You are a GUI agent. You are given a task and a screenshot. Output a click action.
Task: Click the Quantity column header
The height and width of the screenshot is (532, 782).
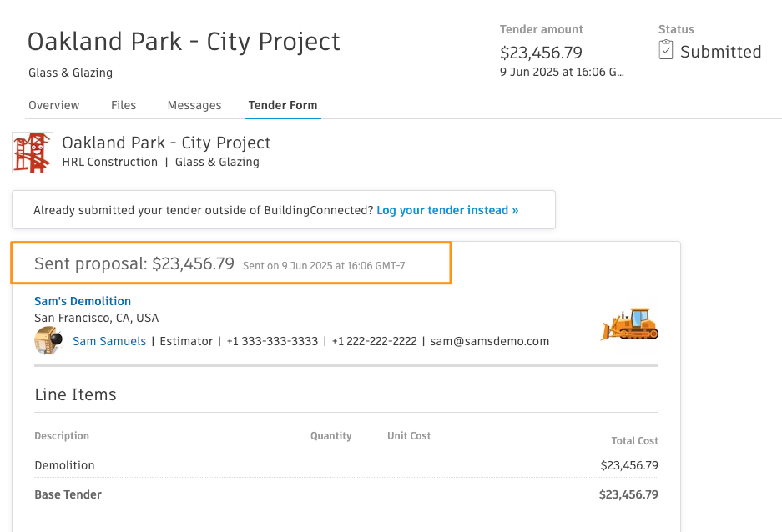[331, 436]
